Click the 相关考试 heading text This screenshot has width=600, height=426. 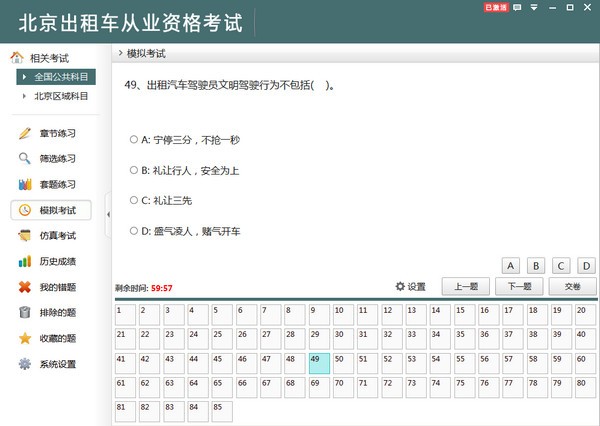pos(49,58)
